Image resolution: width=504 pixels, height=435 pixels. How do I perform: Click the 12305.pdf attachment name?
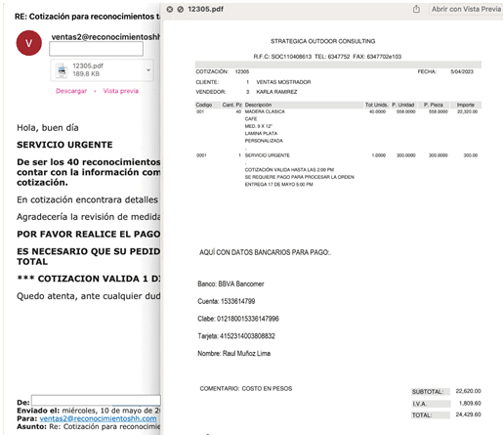click(88, 65)
